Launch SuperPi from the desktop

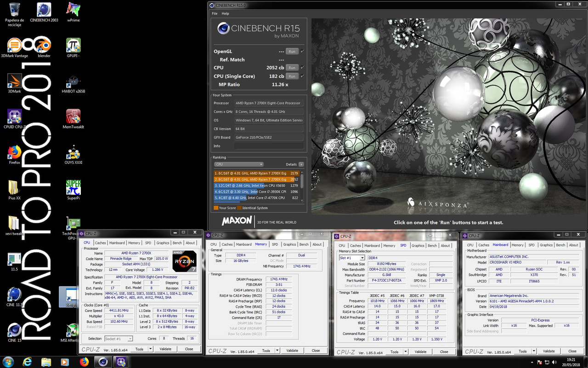73,190
